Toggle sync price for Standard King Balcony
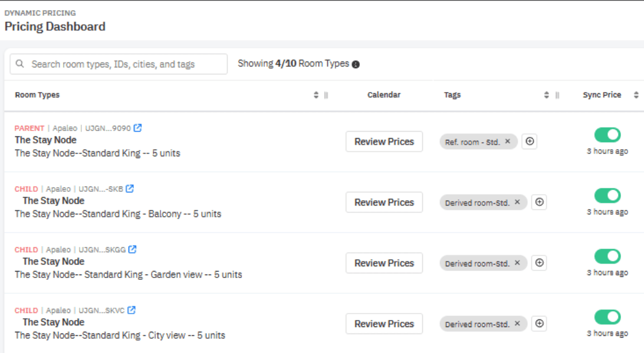The height and width of the screenshot is (353, 644). tap(607, 196)
